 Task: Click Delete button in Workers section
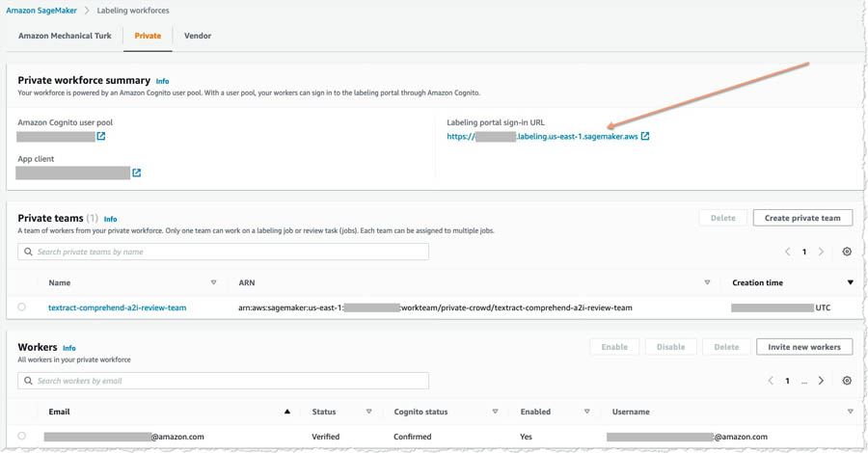726,347
